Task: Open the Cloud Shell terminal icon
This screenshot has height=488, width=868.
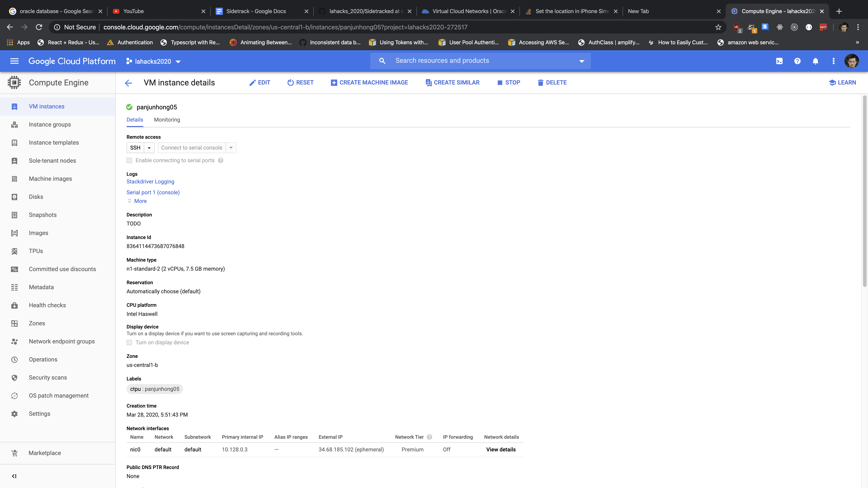Action: [779, 61]
